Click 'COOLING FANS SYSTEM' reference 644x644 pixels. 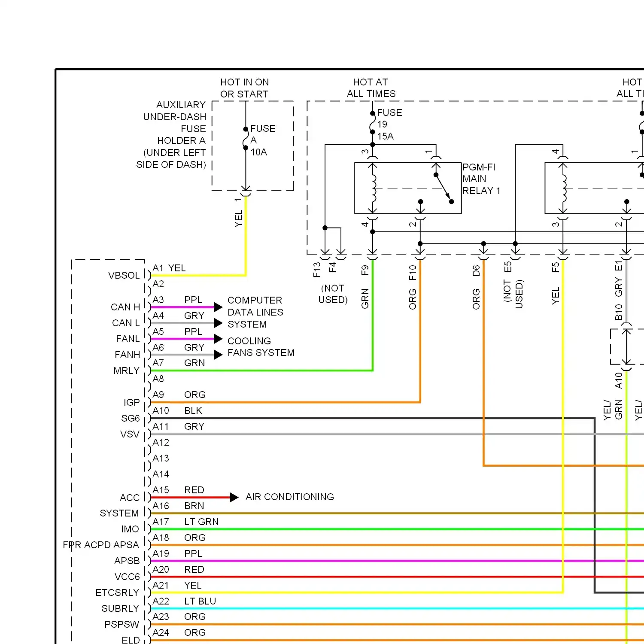tap(261, 347)
